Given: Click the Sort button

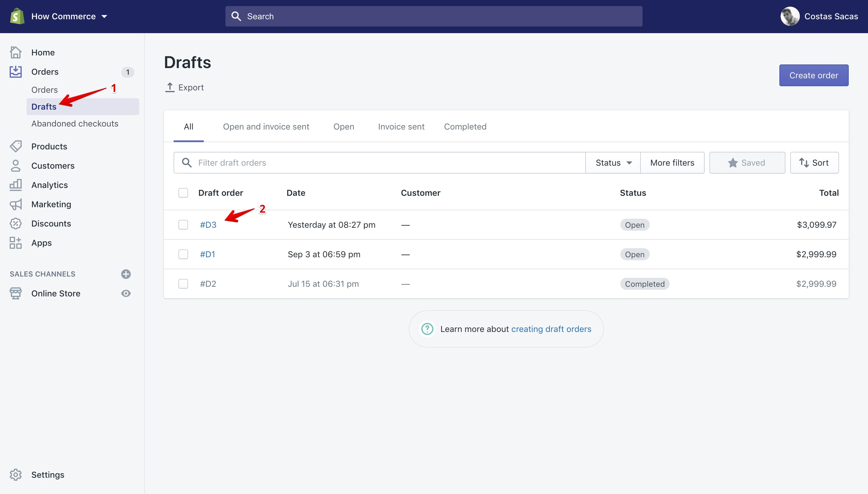Looking at the screenshot, I should (x=814, y=163).
